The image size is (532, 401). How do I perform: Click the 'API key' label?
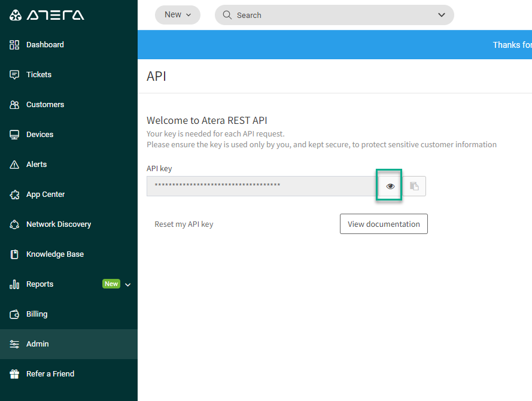[x=159, y=169]
